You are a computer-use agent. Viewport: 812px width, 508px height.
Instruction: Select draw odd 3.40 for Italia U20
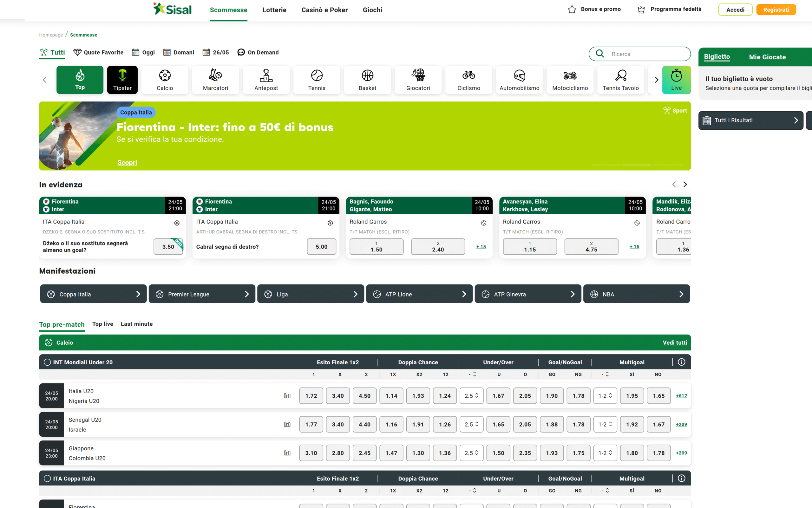tap(338, 396)
